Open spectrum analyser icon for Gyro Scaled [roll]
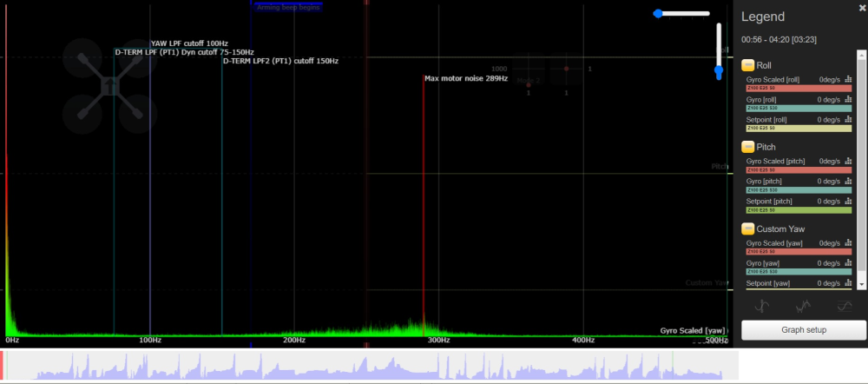 click(848, 80)
